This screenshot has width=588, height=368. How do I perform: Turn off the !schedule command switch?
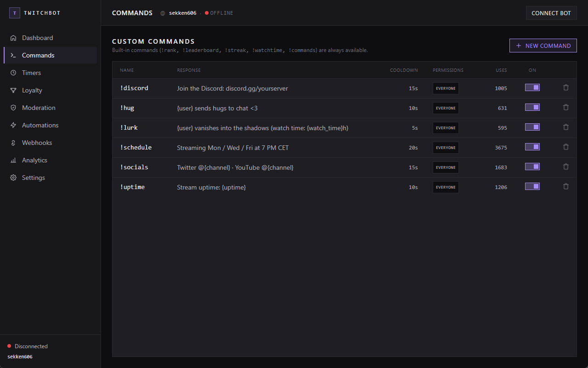pyautogui.click(x=532, y=147)
